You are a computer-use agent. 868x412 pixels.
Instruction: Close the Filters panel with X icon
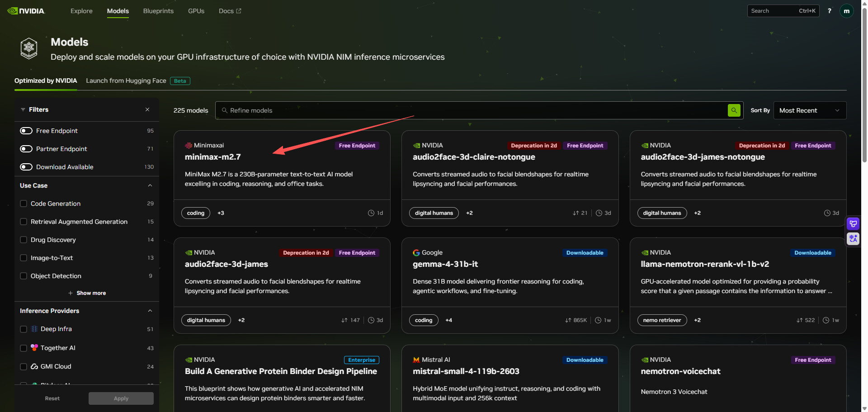147,109
